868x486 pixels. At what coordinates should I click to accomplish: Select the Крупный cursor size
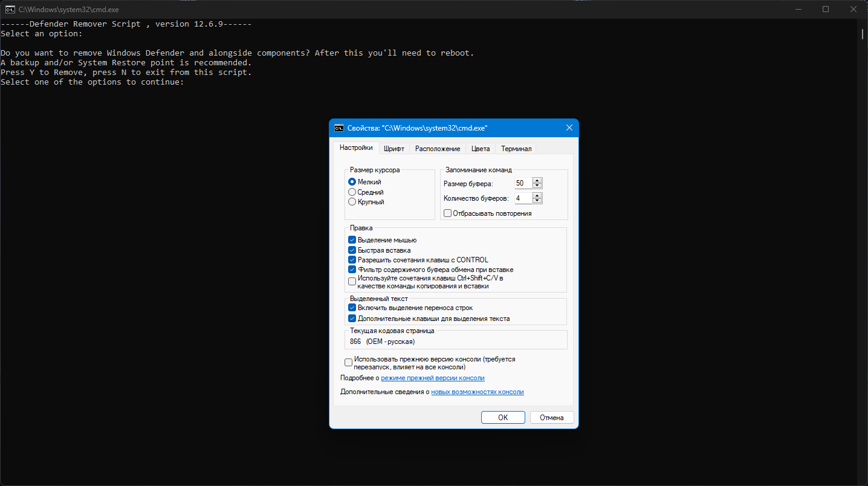point(352,202)
